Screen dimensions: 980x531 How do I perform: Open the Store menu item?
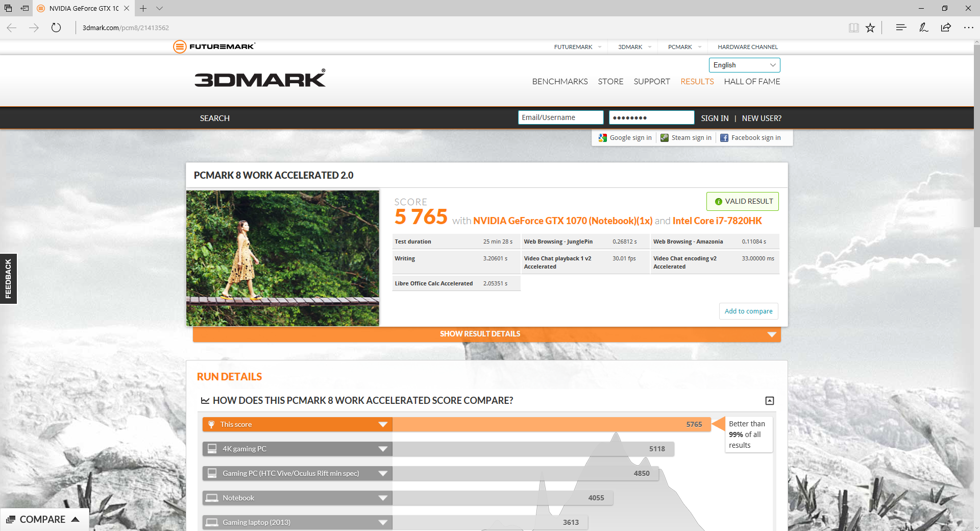click(x=610, y=82)
